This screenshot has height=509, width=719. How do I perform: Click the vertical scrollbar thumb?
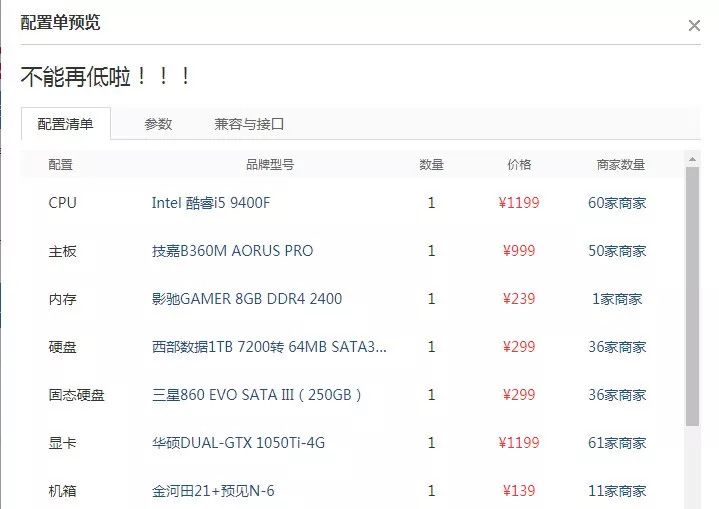(692, 296)
